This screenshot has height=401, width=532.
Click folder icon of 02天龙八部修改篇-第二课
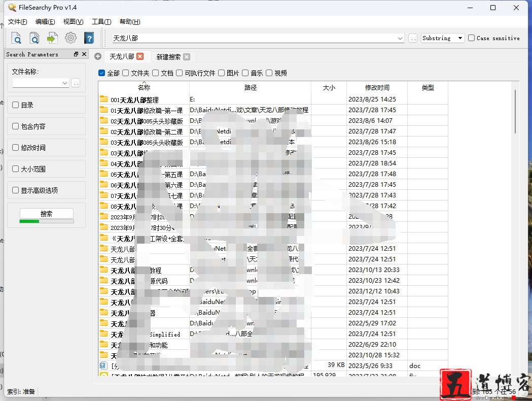click(104, 131)
